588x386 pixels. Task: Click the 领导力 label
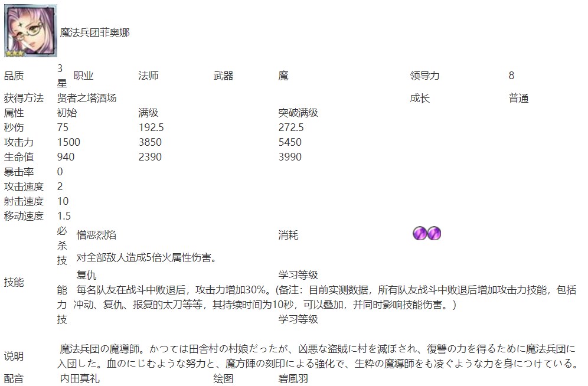click(x=425, y=76)
